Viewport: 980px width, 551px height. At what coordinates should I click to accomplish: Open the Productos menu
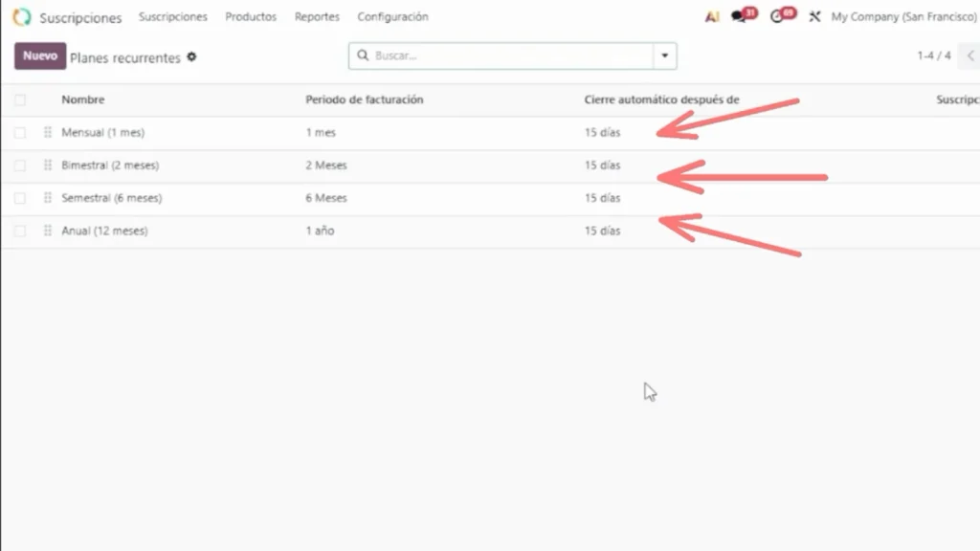(251, 17)
